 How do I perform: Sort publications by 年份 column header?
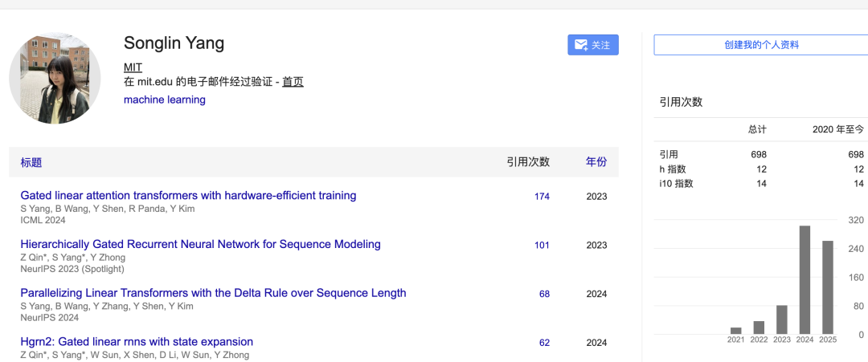pyautogui.click(x=596, y=162)
